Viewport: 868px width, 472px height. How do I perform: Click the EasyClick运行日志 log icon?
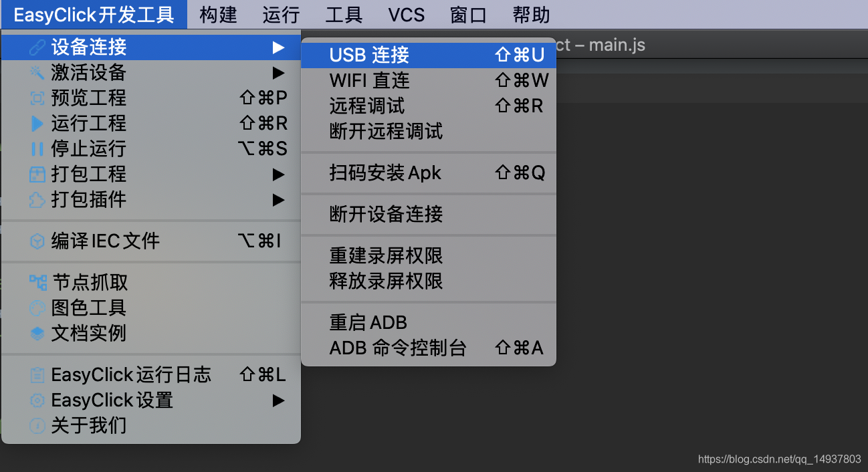tap(37, 374)
